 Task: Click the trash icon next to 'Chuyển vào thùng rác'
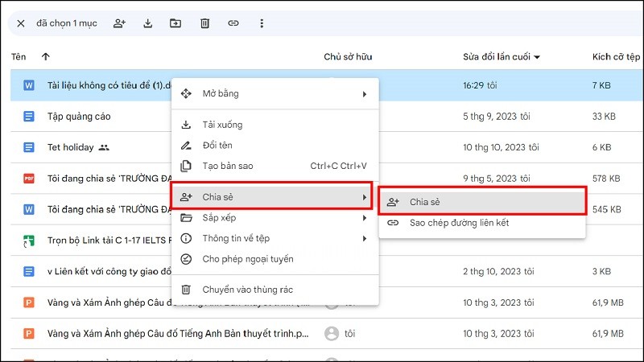click(186, 290)
